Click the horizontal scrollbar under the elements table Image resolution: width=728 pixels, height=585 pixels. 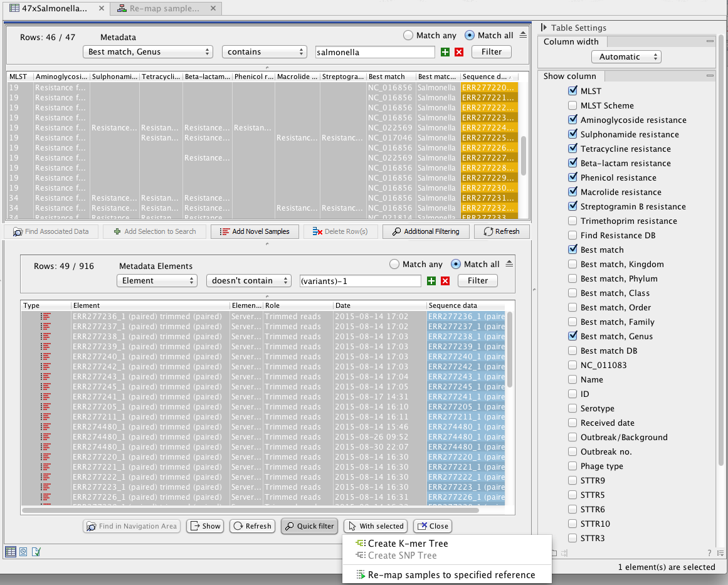[x=251, y=510]
